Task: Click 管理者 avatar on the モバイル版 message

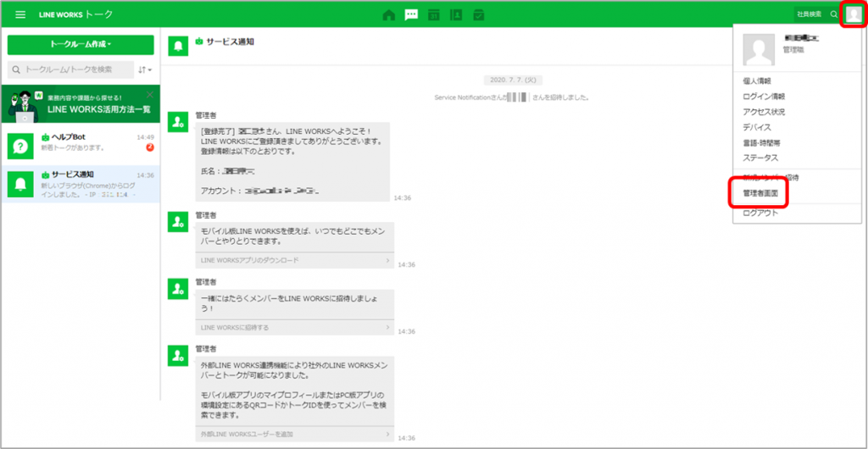Action: tap(178, 222)
